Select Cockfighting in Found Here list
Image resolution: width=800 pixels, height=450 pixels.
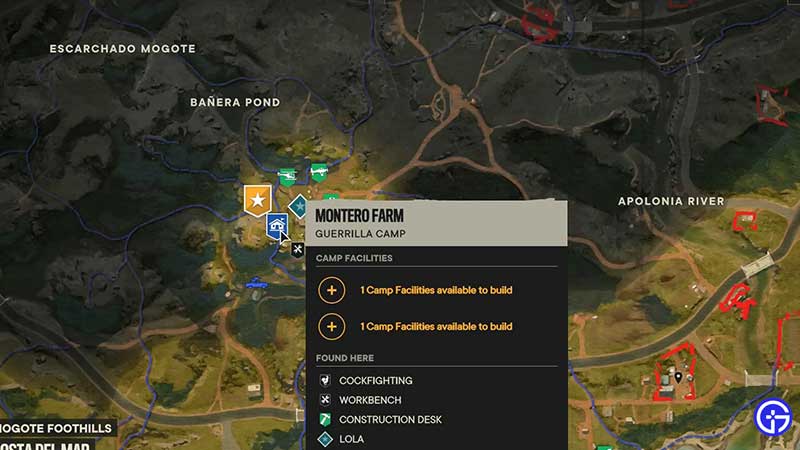point(376,381)
